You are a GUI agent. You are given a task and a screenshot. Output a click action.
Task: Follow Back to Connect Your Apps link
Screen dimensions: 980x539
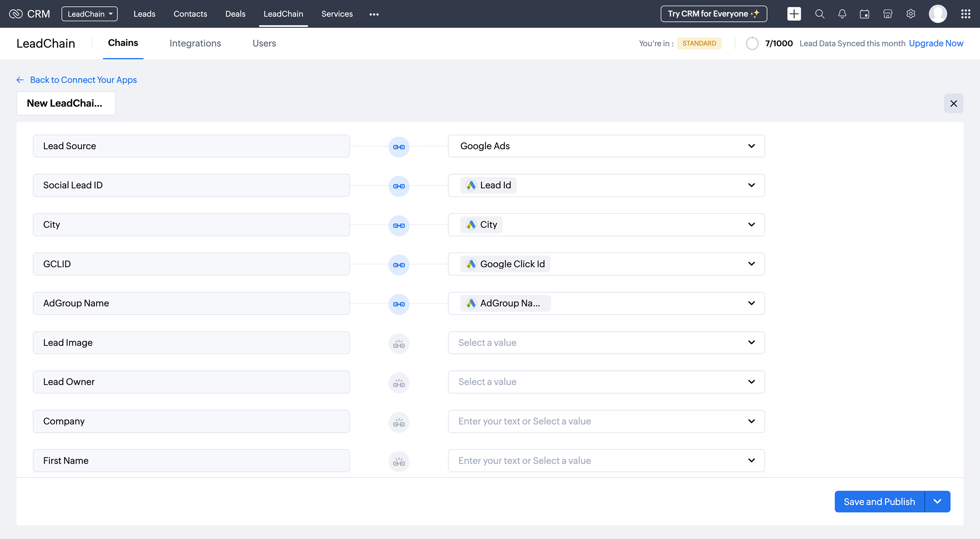coord(83,80)
